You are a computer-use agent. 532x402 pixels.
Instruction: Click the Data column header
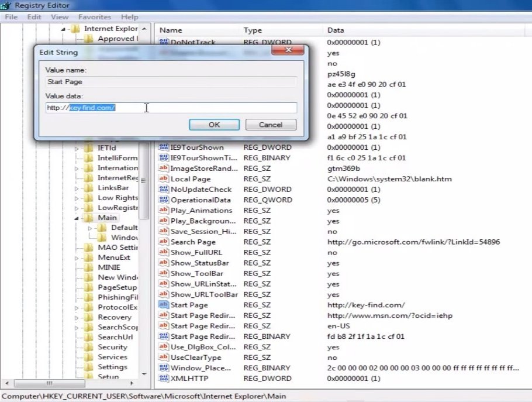pyautogui.click(x=336, y=30)
